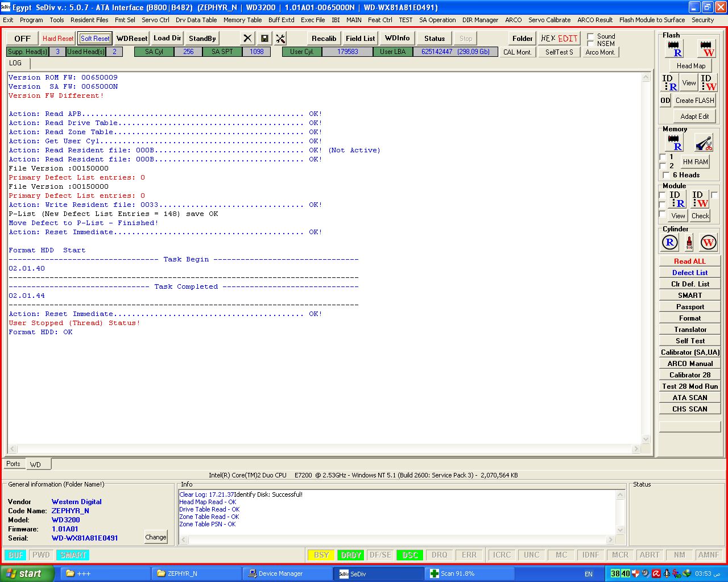Click the OFF power button

coord(23,39)
